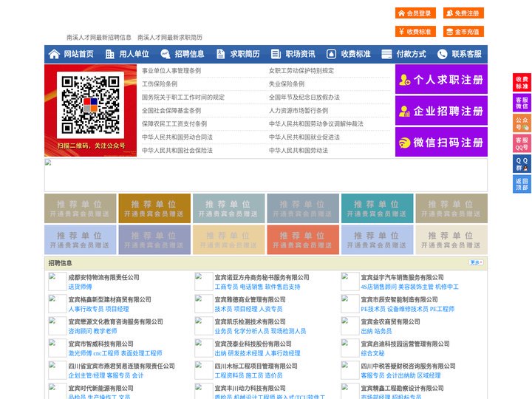Open 职场资讯 in the navigation bar
Screen dimensions: 532x399
click(300, 54)
